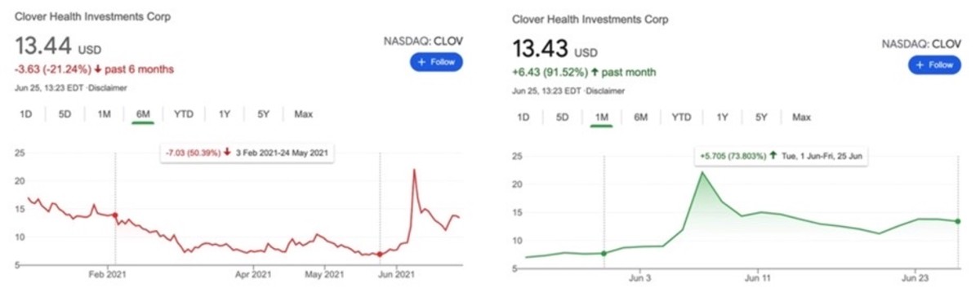Click the price spike peak on the green chart
This screenshot has width=980, height=306.
pyautogui.click(x=702, y=172)
